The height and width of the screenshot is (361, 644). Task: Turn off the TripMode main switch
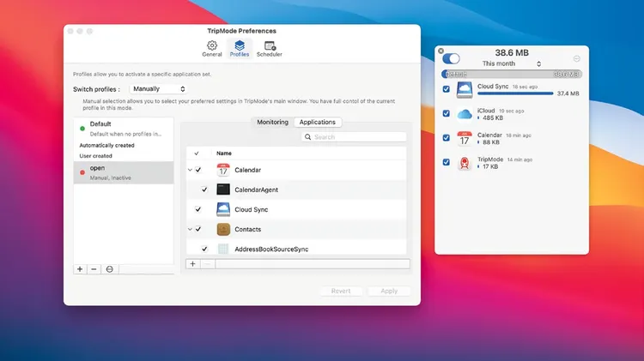click(451, 58)
